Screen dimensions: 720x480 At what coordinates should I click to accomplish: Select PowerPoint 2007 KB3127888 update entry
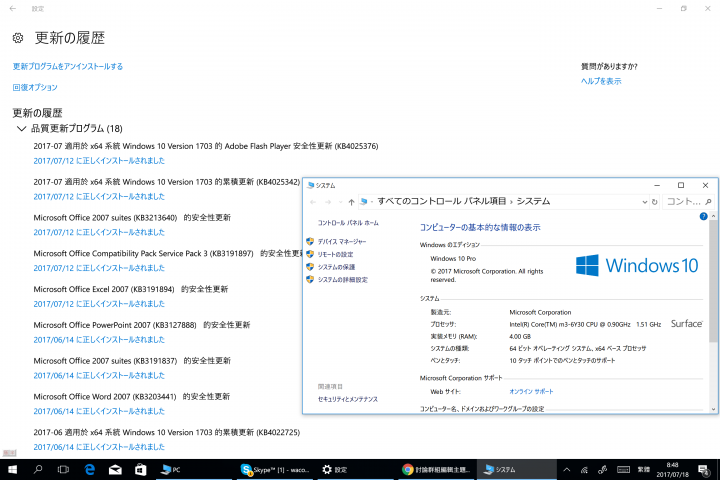pyautogui.click(x=142, y=325)
